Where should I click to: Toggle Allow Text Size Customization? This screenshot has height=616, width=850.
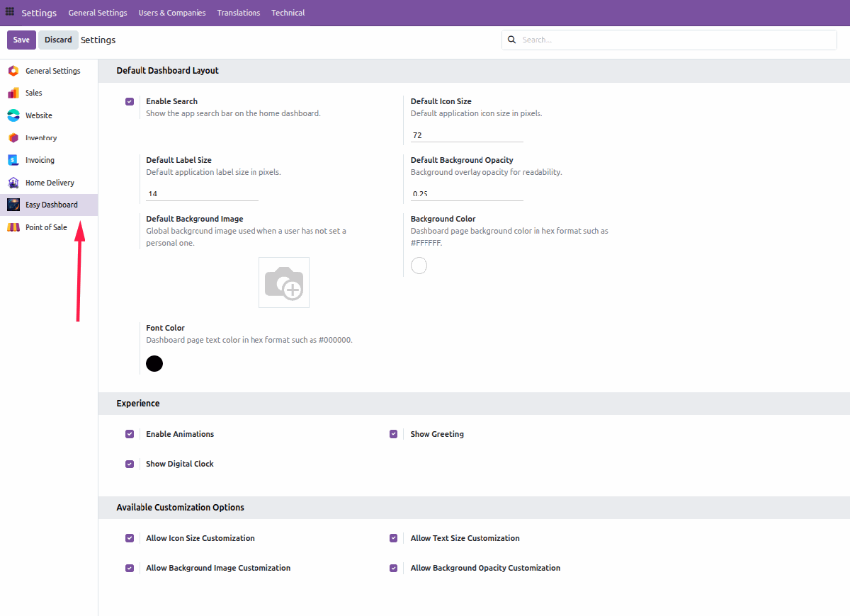click(394, 538)
